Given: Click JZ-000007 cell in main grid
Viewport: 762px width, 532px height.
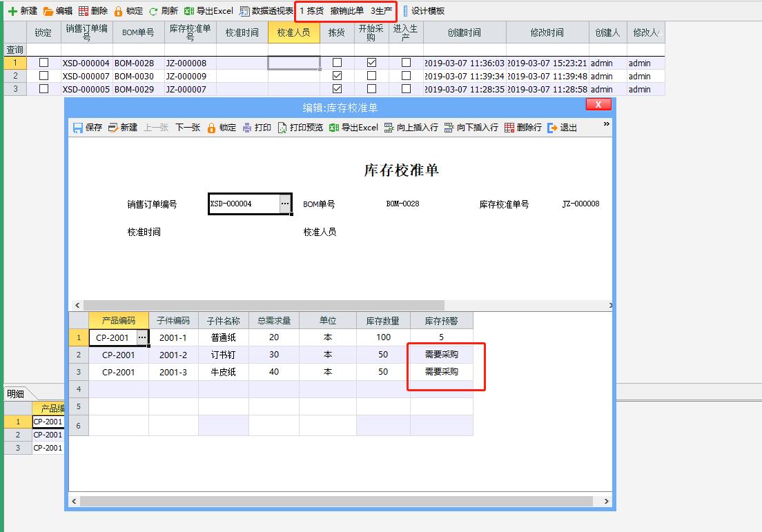Looking at the screenshot, I should (190, 89).
